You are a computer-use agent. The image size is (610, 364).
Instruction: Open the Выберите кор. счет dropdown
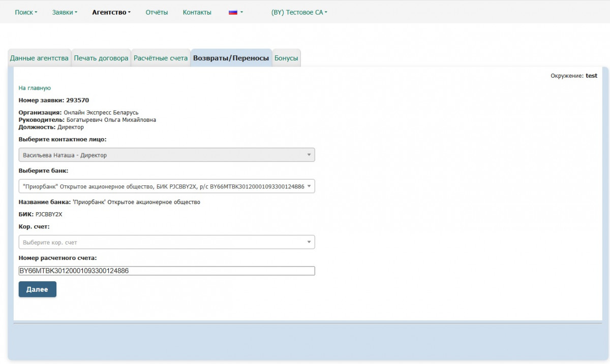tap(163, 242)
